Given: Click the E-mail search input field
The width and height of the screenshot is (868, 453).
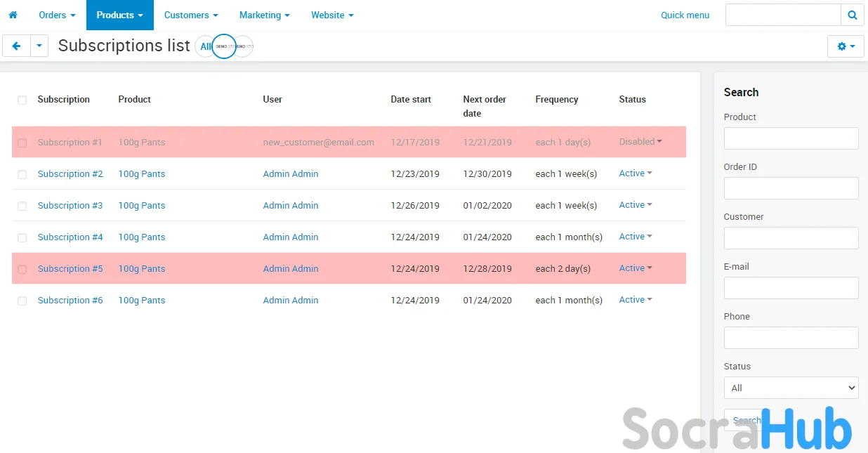Looking at the screenshot, I should (x=791, y=288).
